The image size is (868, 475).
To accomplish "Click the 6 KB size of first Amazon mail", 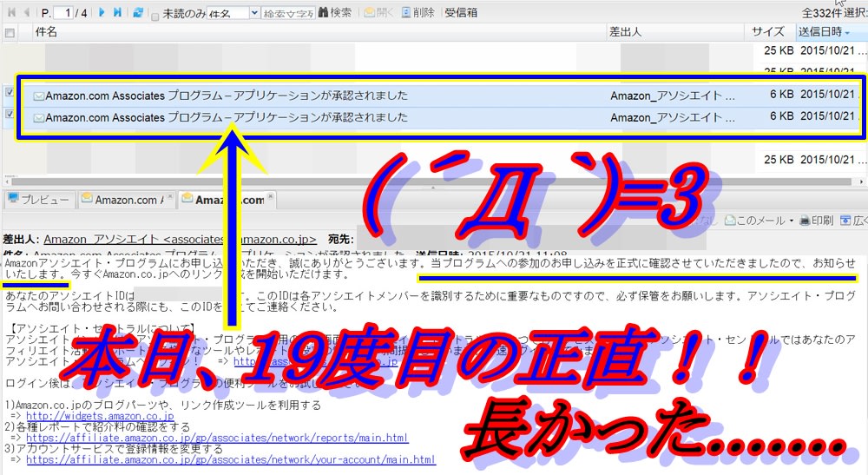I will click(x=782, y=94).
